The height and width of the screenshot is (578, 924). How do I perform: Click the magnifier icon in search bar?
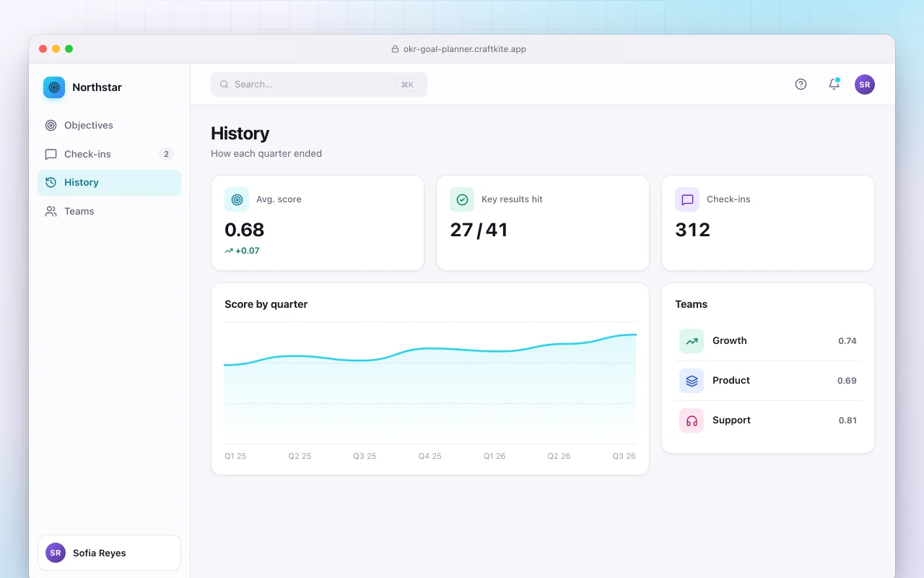tap(225, 85)
